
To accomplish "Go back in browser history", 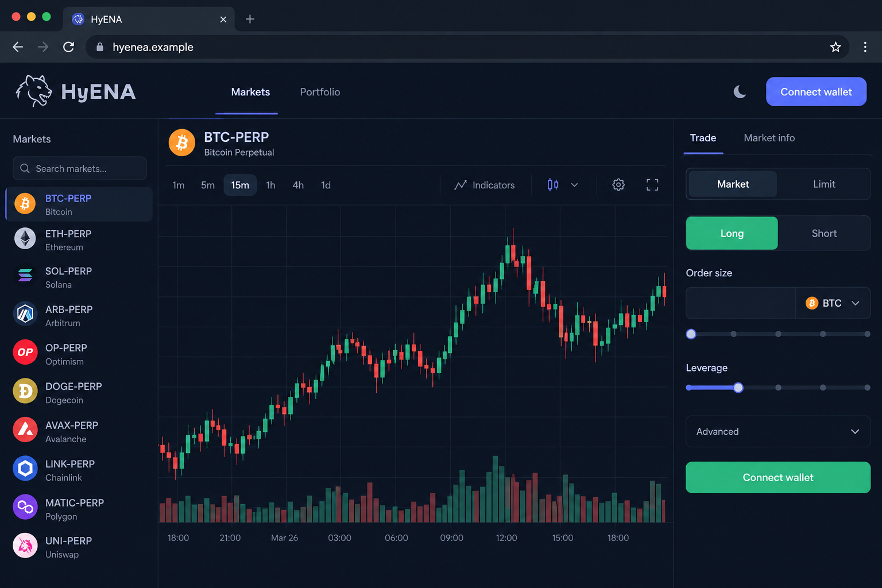I will click(x=18, y=47).
